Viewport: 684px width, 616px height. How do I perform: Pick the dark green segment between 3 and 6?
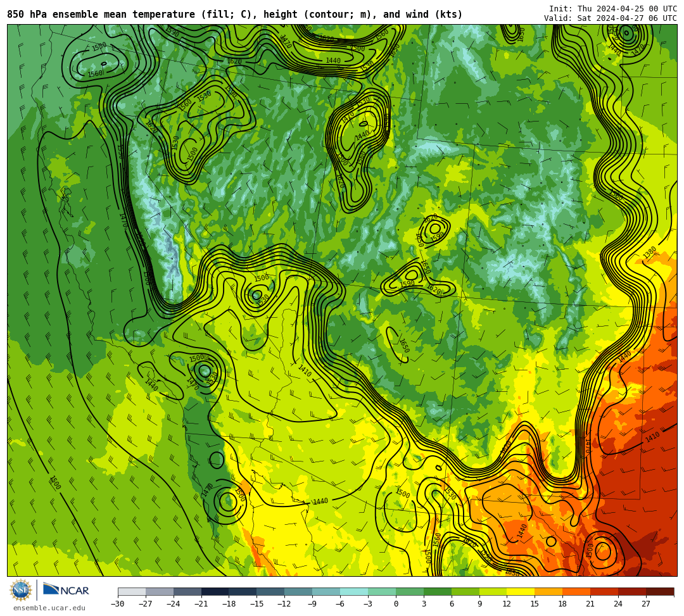438,591
